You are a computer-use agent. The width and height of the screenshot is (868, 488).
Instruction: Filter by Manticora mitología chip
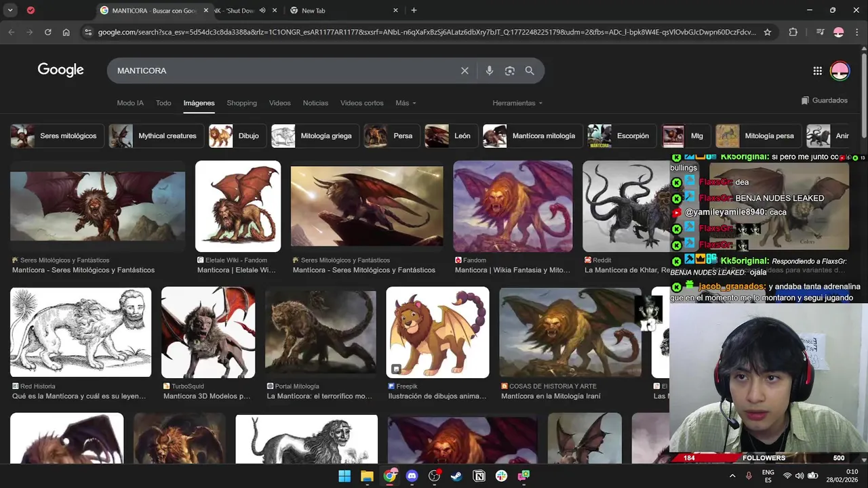point(532,136)
